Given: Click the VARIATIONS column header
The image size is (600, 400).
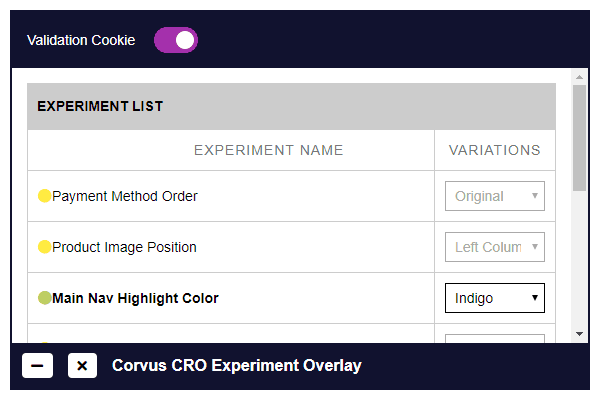Looking at the screenshot, I should 494,150.
